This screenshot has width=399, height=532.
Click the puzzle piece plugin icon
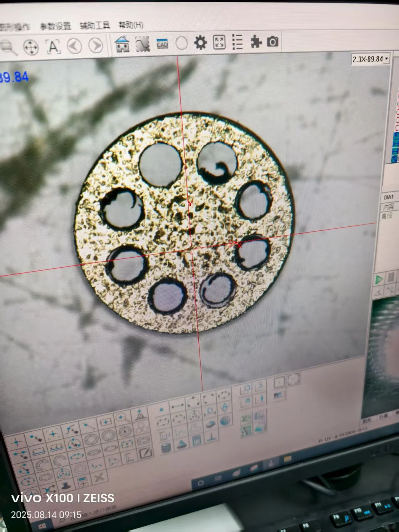[x=256, y=41]
